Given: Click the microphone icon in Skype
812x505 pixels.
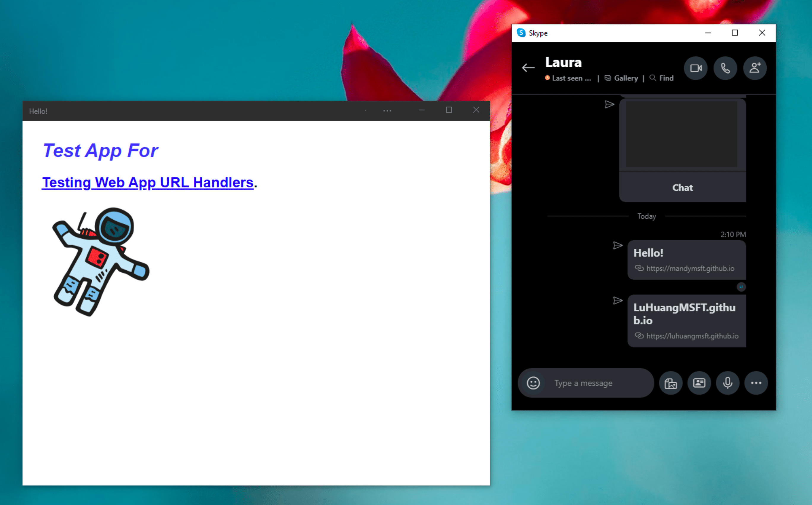Looking at the screenshot, I should coord(727,383).
